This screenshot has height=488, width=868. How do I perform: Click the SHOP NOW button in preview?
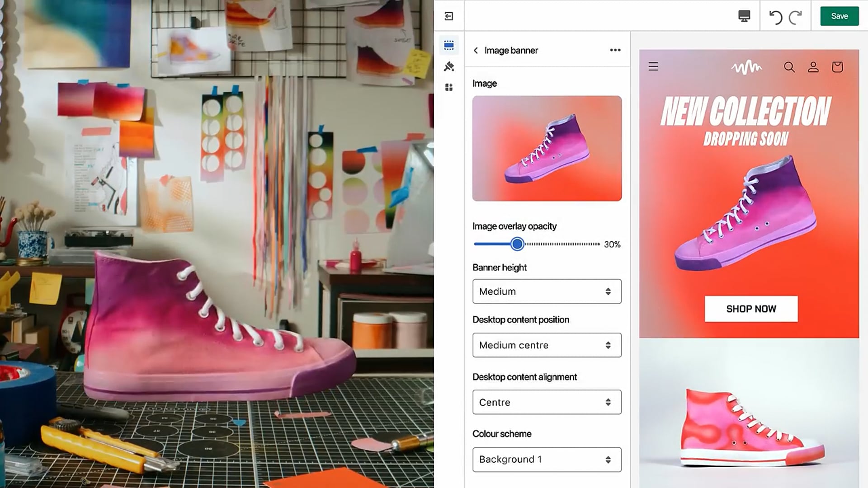pyautogui.click(x=751, y=309)
